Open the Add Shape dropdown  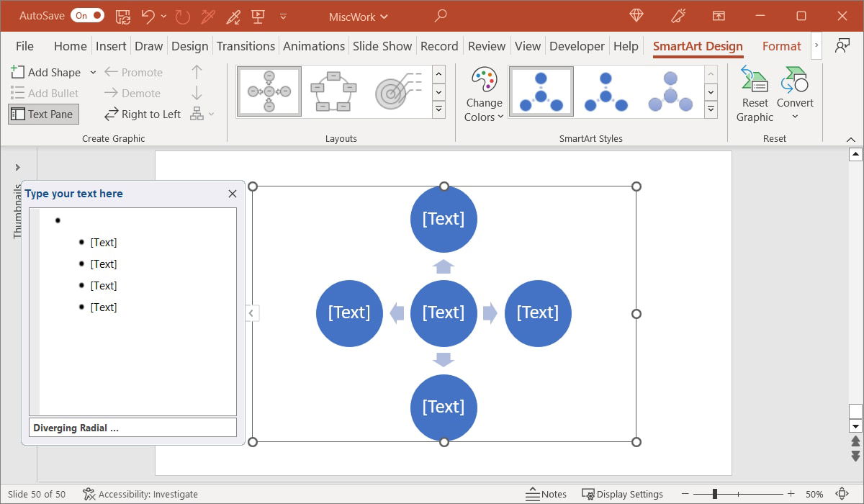coord(92,72)
